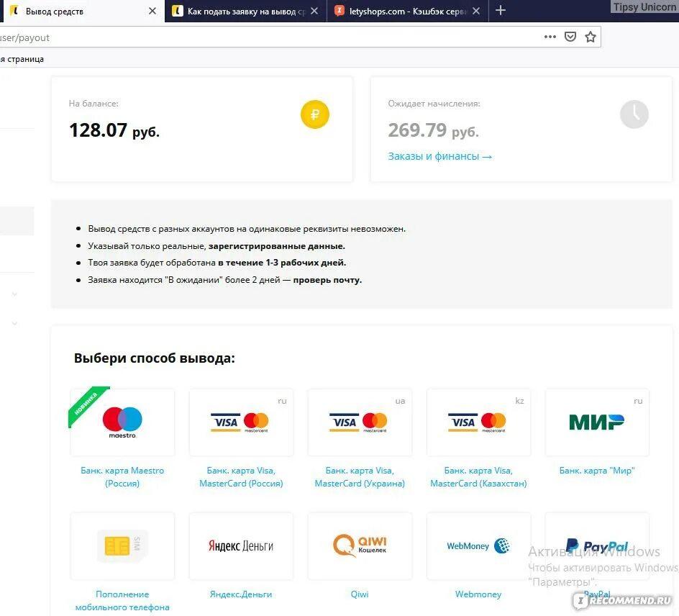Click the "Ожидает начисления:" label
679x616 pixels.
[434, 104]
